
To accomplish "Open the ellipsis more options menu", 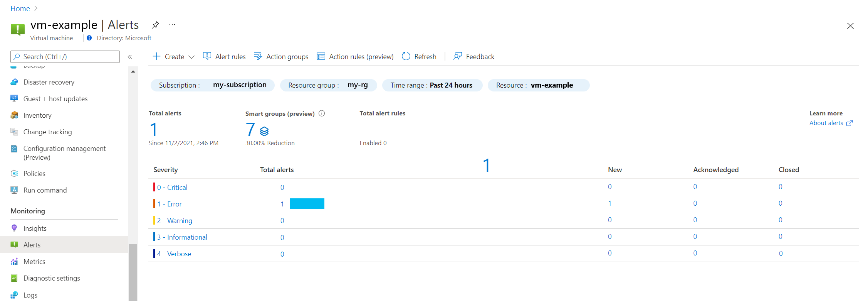I will coord(172,25).
